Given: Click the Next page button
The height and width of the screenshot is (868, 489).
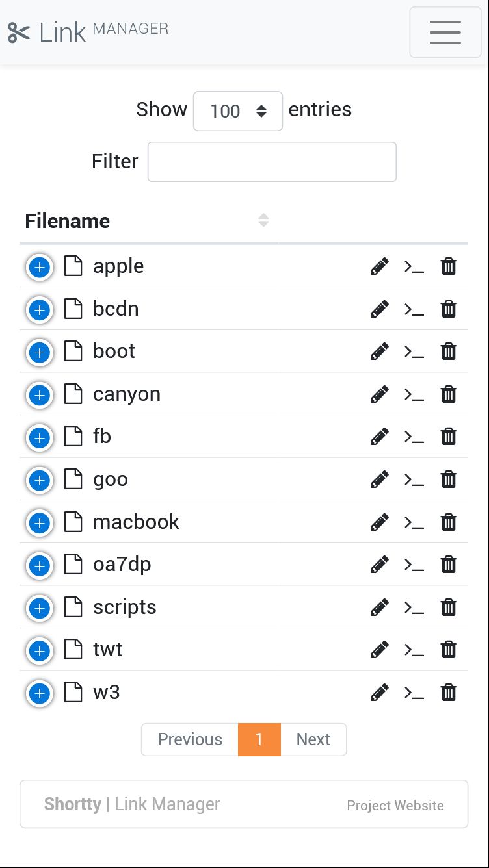Looking at the screenshot, I should [x=313, y=739].
